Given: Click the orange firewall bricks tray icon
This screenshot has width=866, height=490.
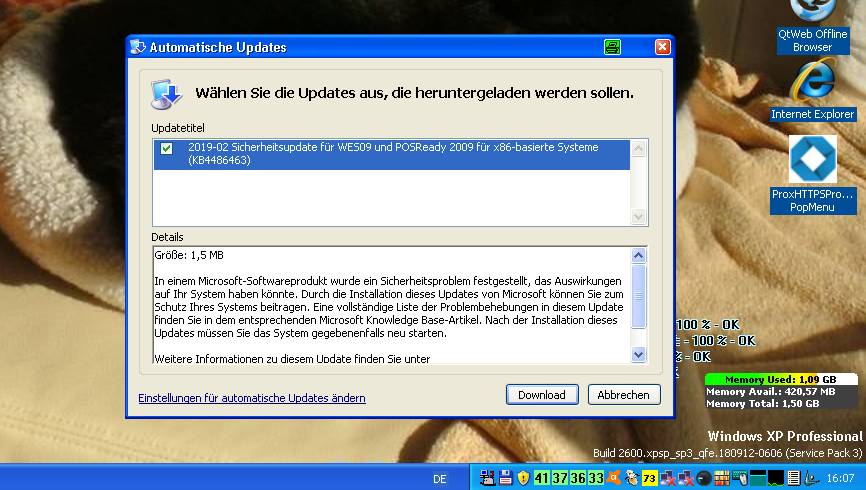Looking at the screenshot, I should tap(721, 478).
